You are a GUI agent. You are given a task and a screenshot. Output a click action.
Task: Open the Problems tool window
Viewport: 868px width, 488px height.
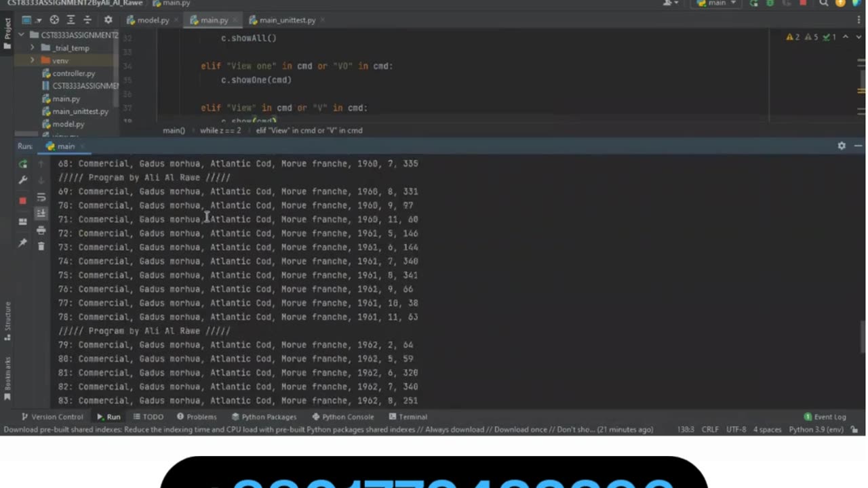(197, 417)
